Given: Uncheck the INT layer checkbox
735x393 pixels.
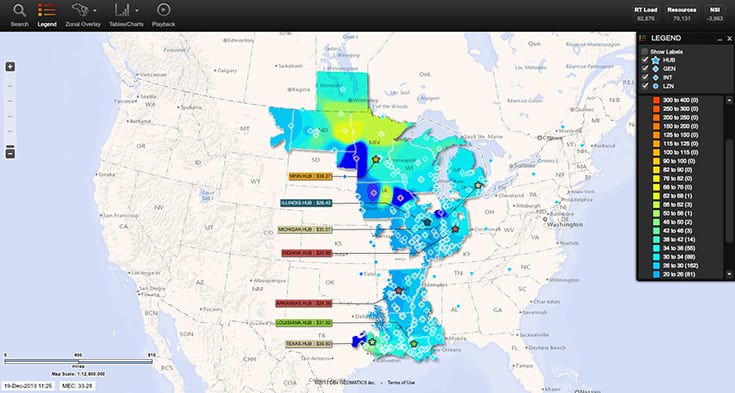Looking at the screenshot, I should (x=645, y=77).
